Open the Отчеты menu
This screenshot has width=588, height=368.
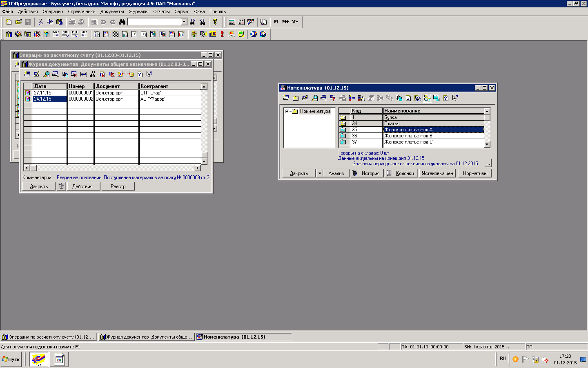click(161, 11)
